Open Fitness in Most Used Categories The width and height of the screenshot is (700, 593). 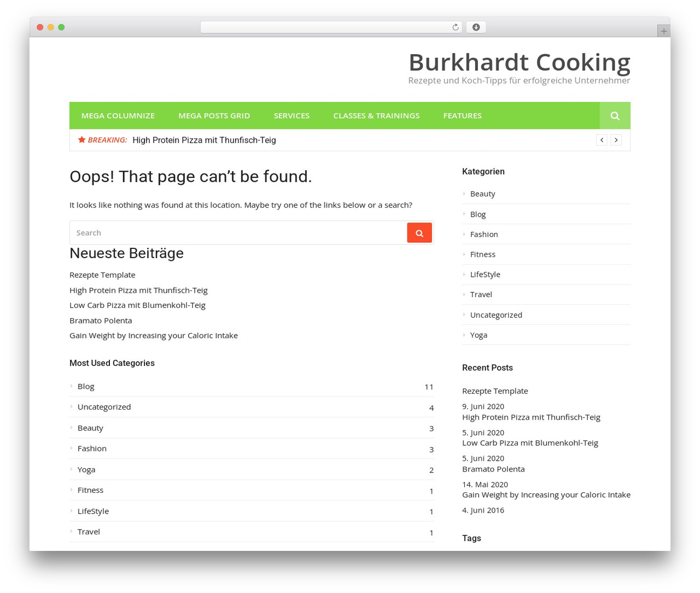coord(90,490)
